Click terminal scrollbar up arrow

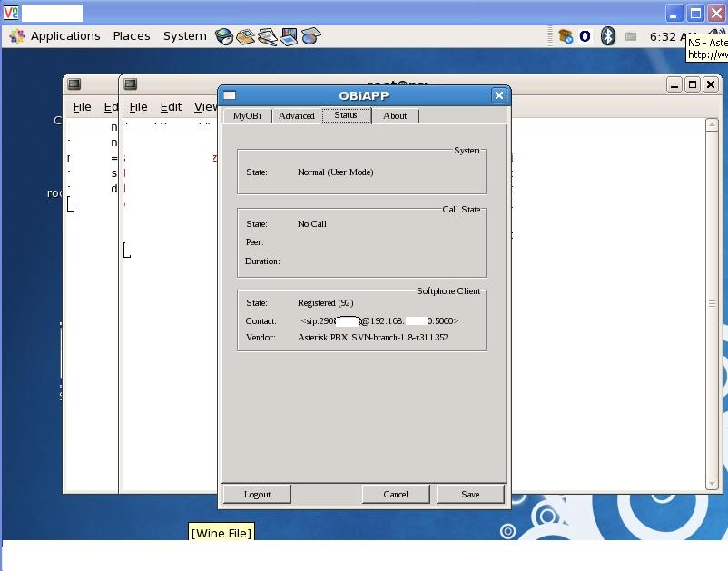click(x=712, y=124)
